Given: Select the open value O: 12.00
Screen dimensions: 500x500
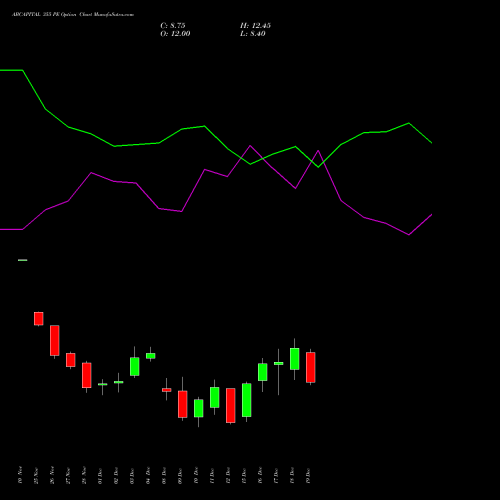Looking at the screenshot, I should [175, 34].
